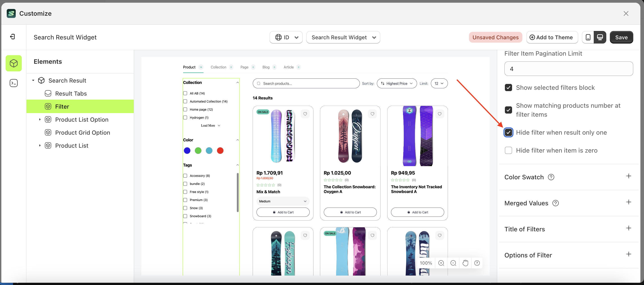644x285 pixels.
Task: Switch to the Collection tab
Action: coord(218,67)
